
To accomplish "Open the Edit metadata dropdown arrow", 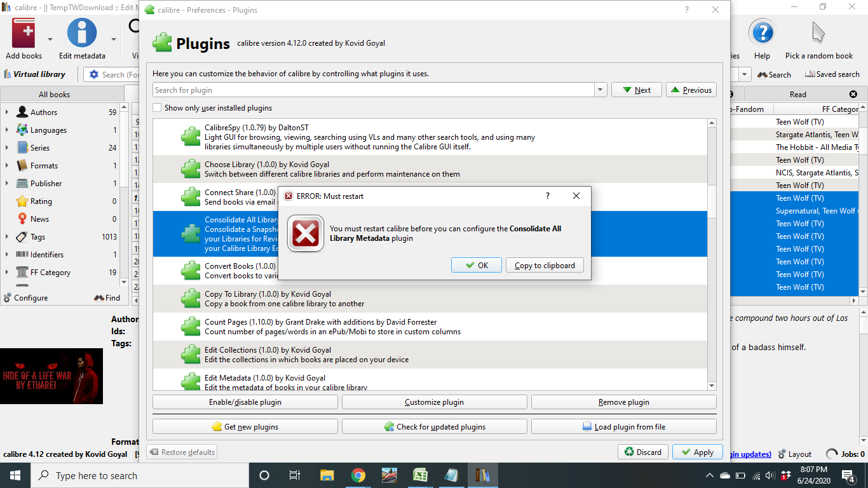I will (114, 39).
